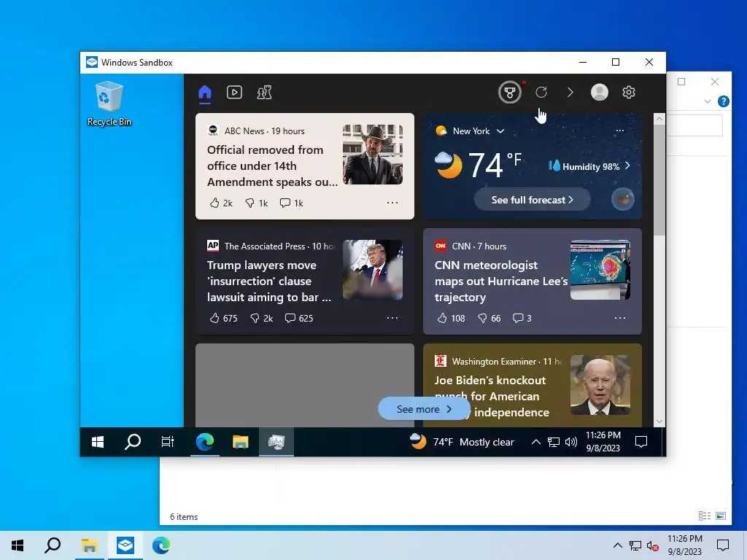
Task: Dislike the Associated Press story
Action: point(262,318)
